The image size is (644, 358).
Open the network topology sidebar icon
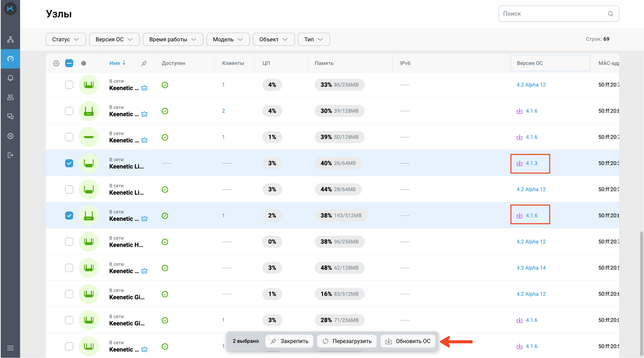click(10, 39)
